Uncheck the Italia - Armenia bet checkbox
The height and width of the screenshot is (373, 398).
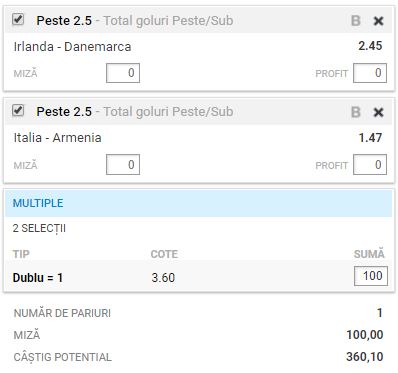tap(18, 110)
